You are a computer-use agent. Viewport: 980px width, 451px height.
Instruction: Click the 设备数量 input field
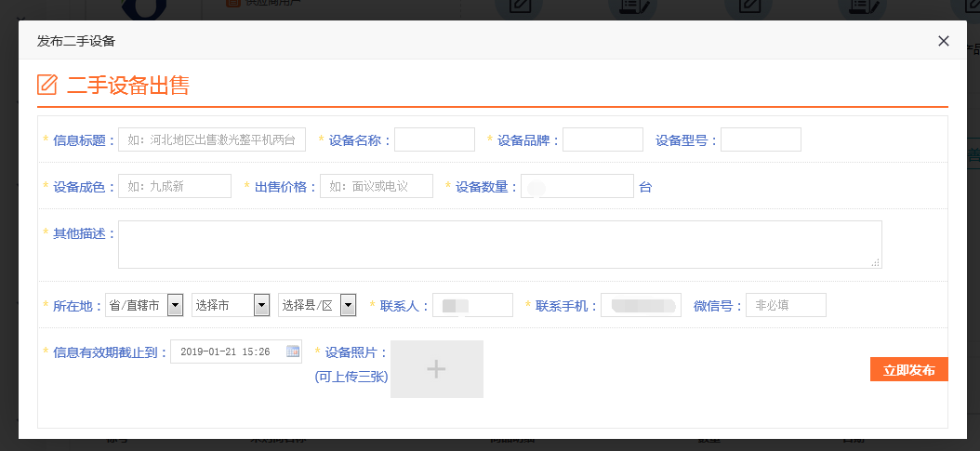tap(576, 186)
